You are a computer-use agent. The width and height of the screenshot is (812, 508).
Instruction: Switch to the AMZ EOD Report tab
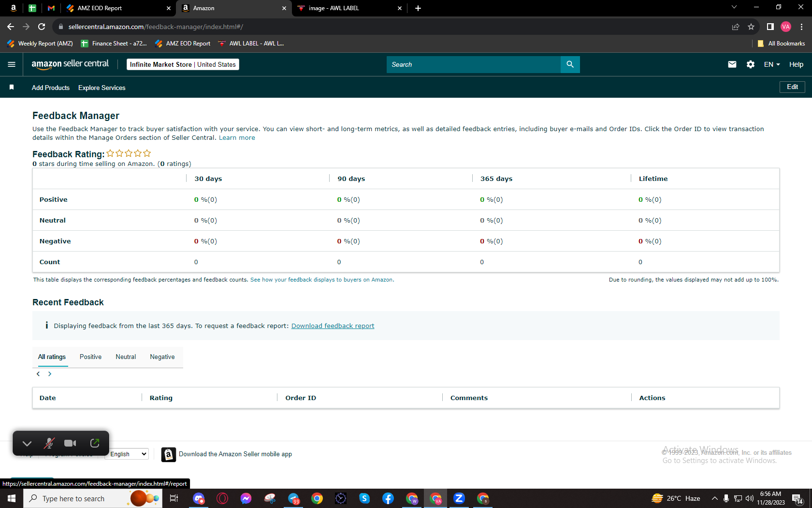pyautogui.click(x=118, y=8)
